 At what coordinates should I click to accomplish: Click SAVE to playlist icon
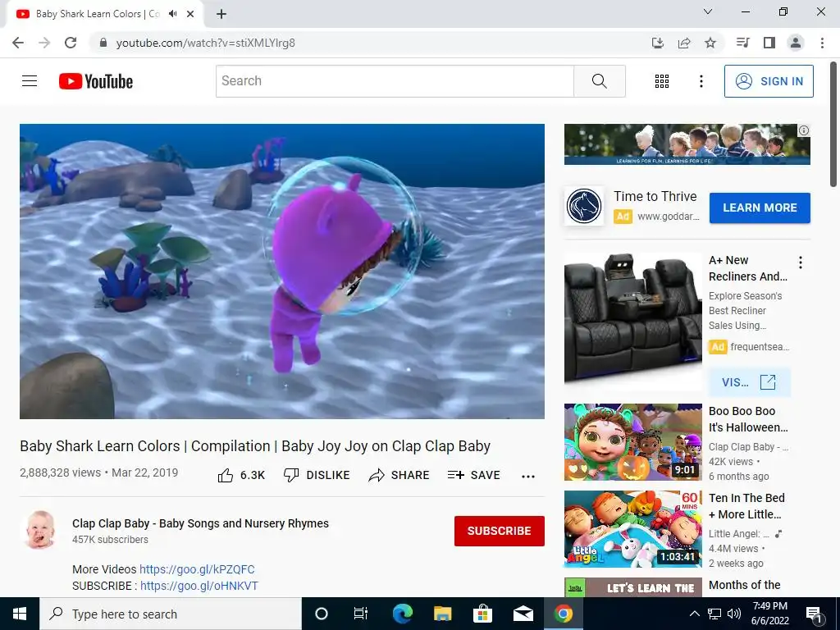[473, 475]
